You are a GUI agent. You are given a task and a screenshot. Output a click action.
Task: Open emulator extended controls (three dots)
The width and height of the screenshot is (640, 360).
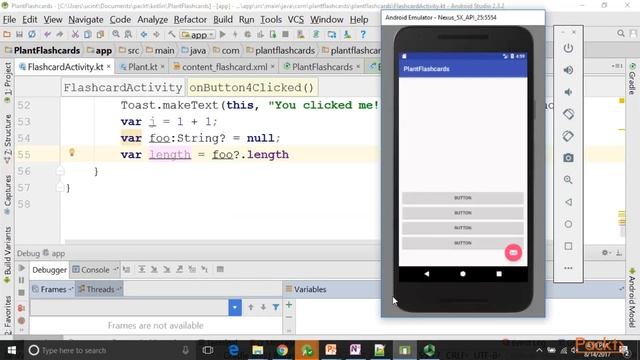click(x=568, y=268)
